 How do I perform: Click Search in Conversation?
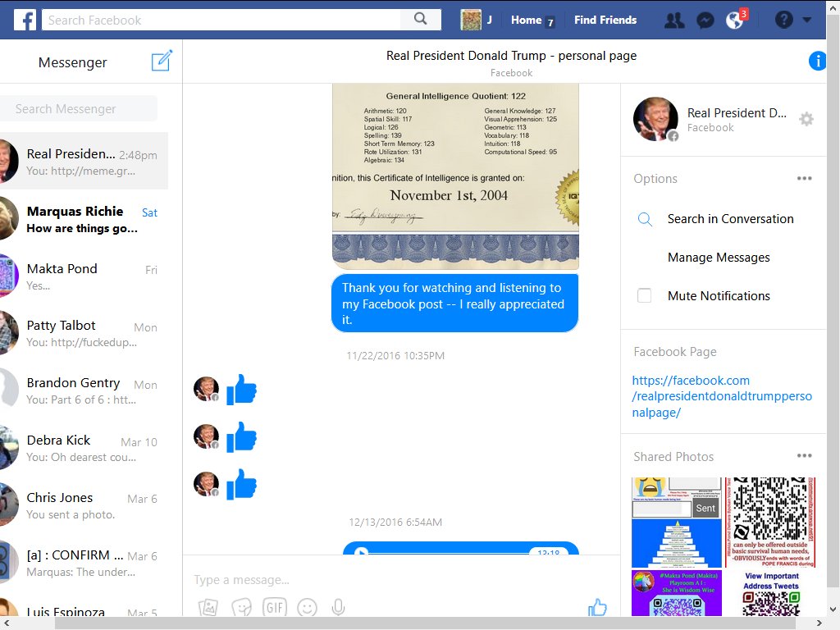point(730,219)
